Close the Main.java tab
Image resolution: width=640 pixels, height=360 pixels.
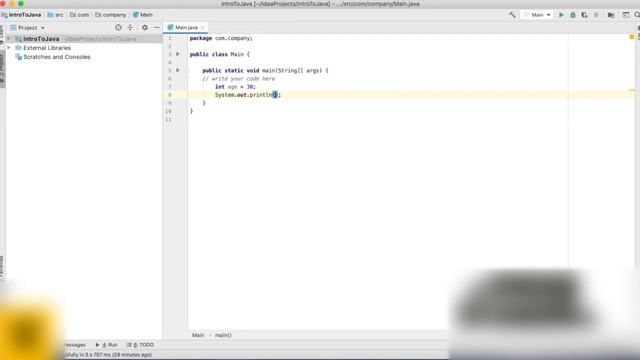click(202, 27)
